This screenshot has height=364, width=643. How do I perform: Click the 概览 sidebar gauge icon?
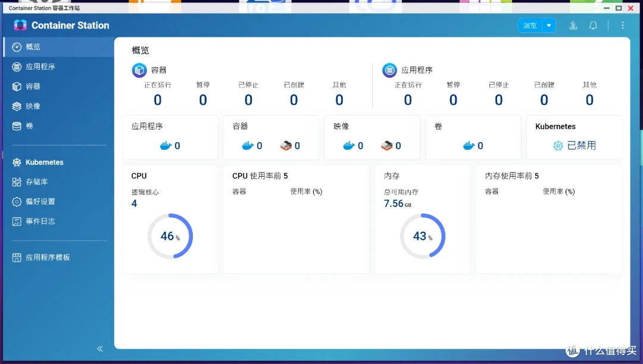(x=17, y=47)
